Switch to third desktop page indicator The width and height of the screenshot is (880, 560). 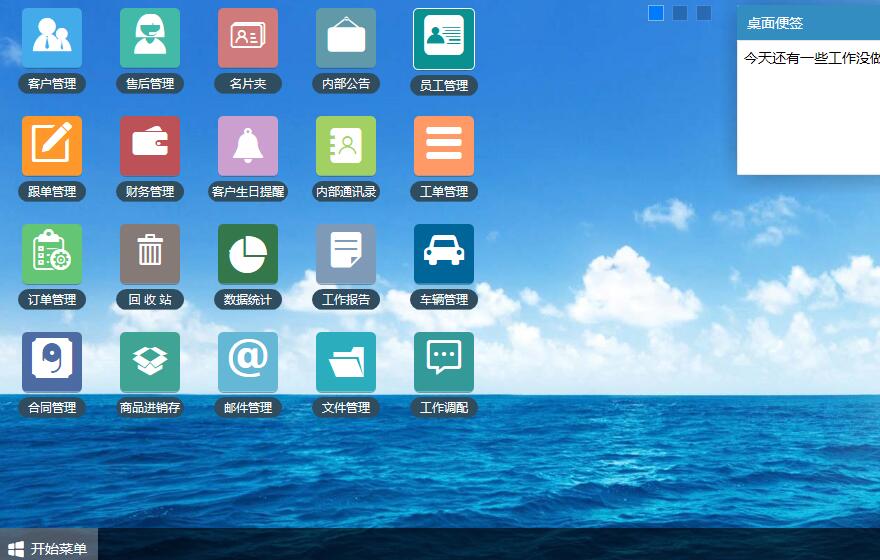pos(704,13)
